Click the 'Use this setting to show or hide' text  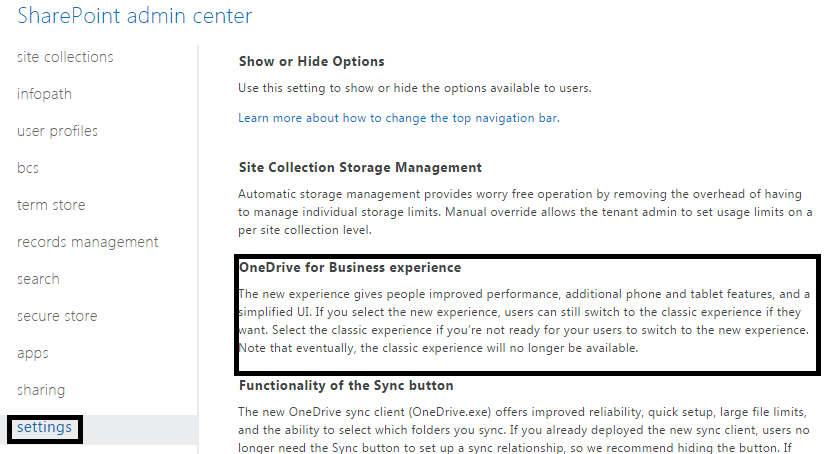pyautogui.click(x=415, y=88)
